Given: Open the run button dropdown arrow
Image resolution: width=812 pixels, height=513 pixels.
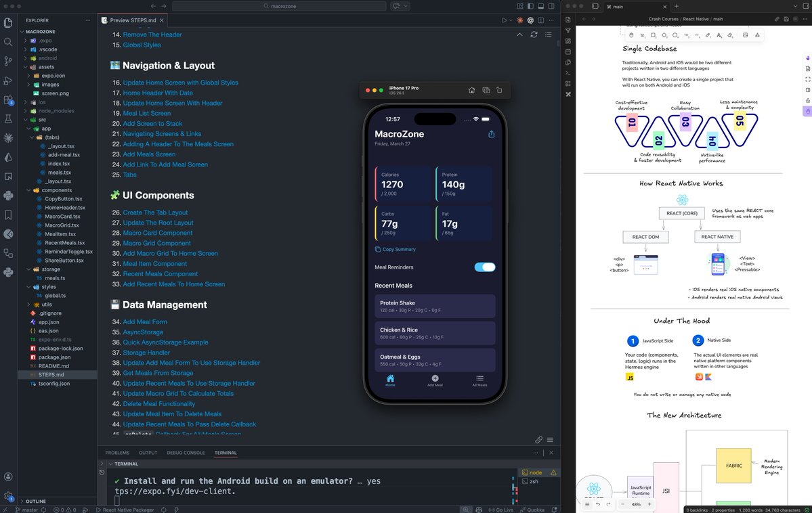Looking at the screenshot, I should pyautogui.click(x=511, y=20).
